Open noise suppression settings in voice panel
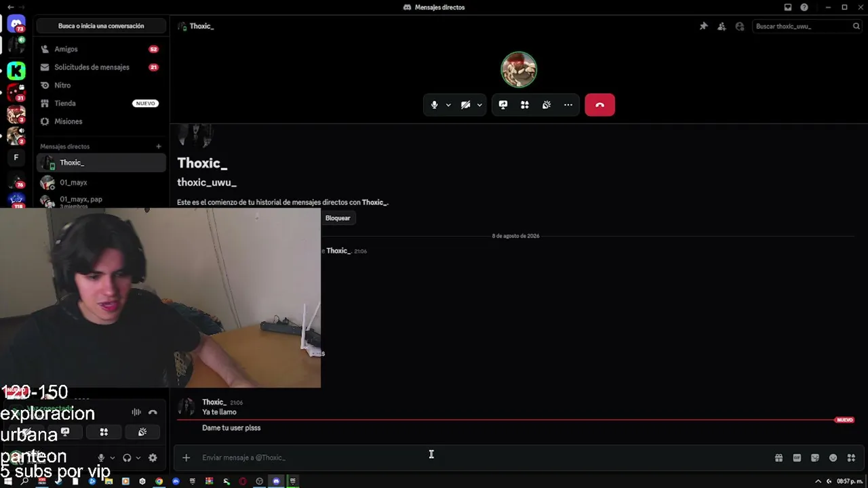 point(136,412)
